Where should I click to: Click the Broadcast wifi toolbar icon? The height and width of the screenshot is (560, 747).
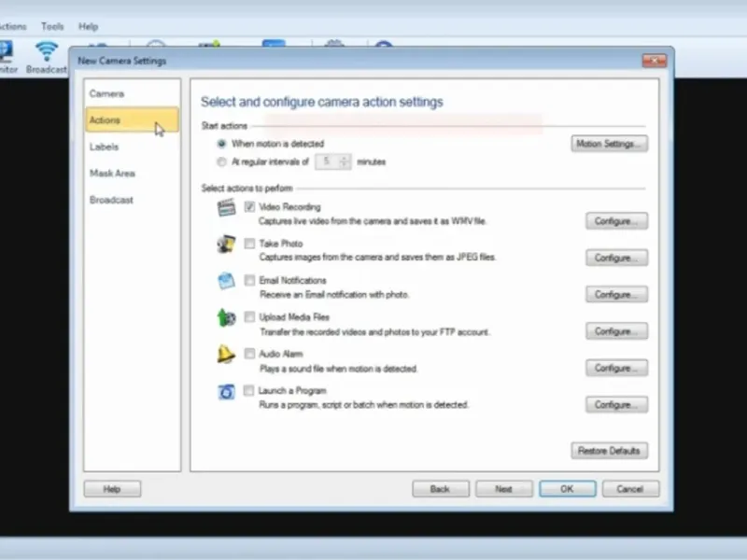coord(47,51)
